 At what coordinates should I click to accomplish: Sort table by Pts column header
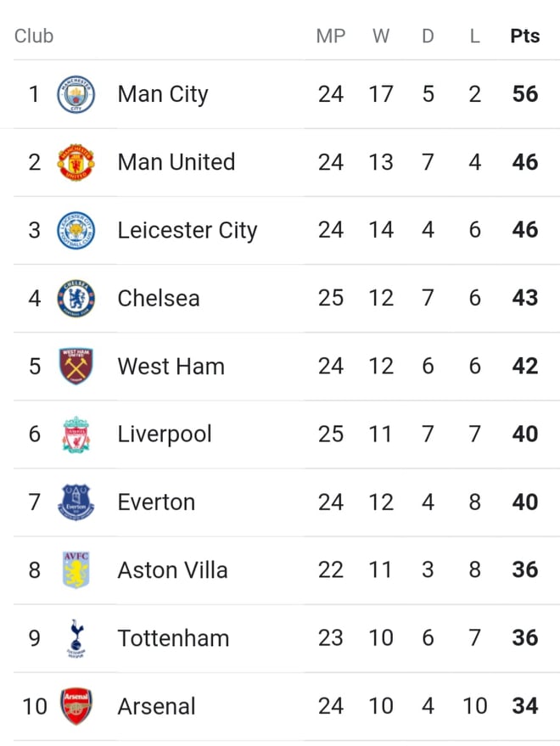pyautogui.click(x=525, y=36)
